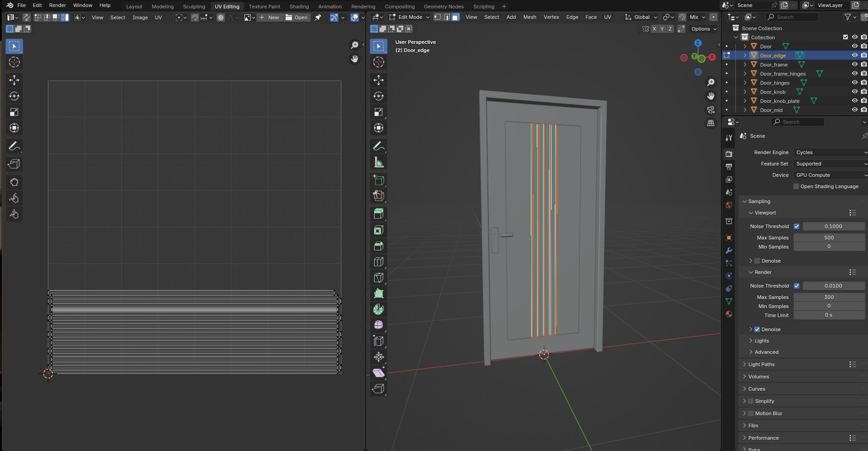Image resolution: width=868 pixels, height=451 pixels.
Task: Select the Smooth vertices tool
Action: coord(378,325)
